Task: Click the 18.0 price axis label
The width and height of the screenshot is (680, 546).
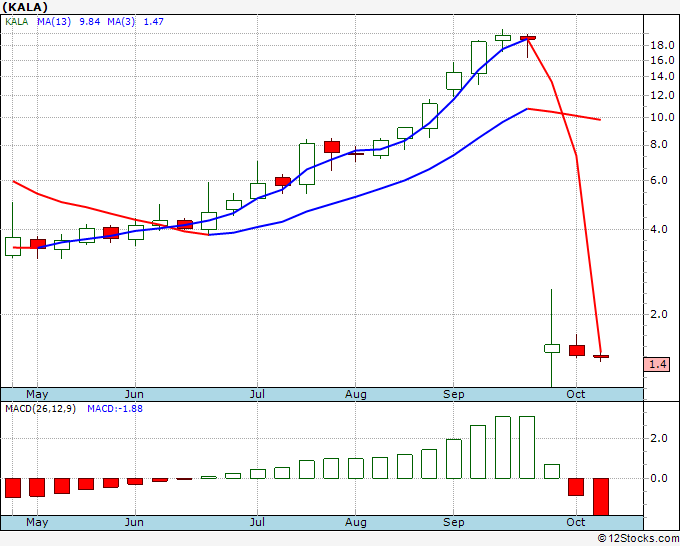Action: point(662,45)
